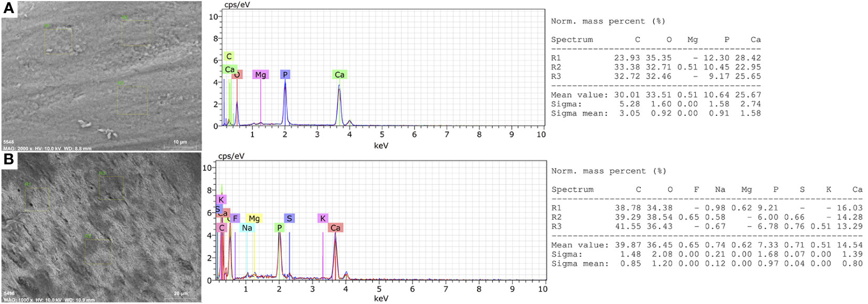Image resolution: width=868 pixels, height=304 pixels.
Task: Click the phosphorus value 9.17 in table A
Action: click(719, 76)
